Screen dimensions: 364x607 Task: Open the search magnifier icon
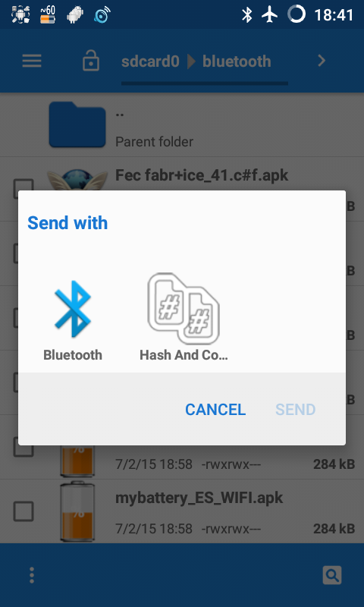[332, 575]
